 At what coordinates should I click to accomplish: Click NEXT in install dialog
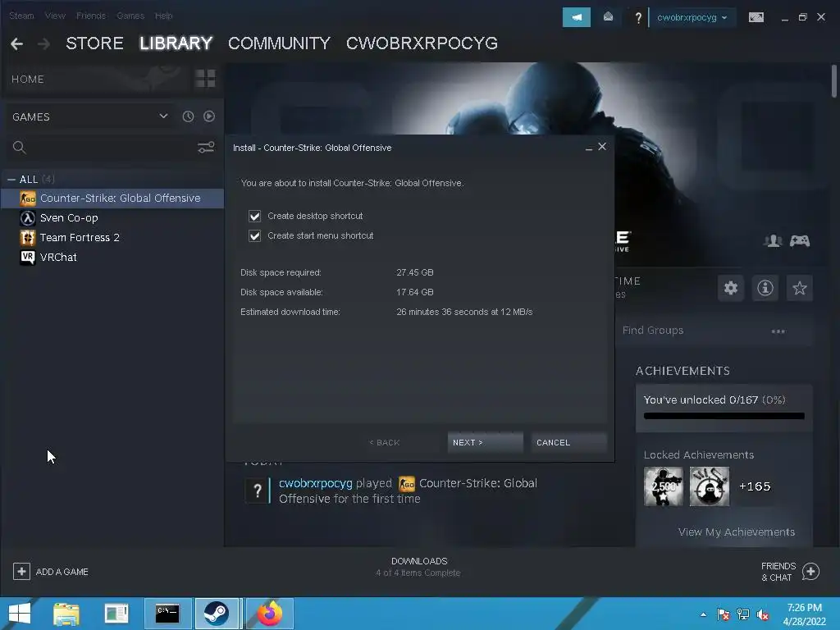tap(486, 442)
